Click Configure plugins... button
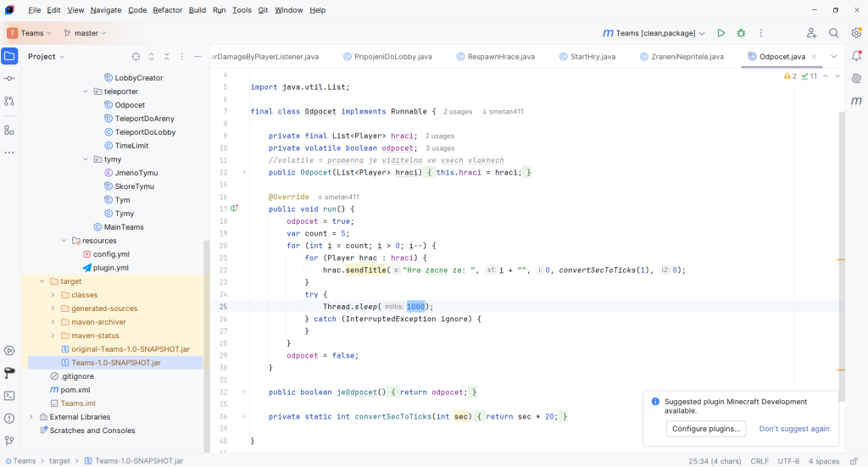The image size is (868, 467). pyautogui.click(x=706, y=429)
